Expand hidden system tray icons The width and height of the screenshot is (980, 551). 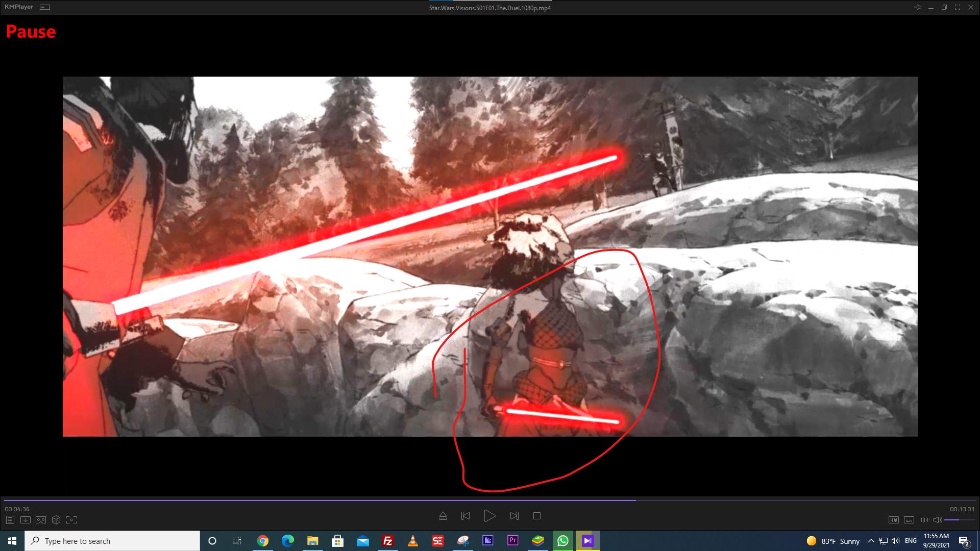(x=871, y=541)
